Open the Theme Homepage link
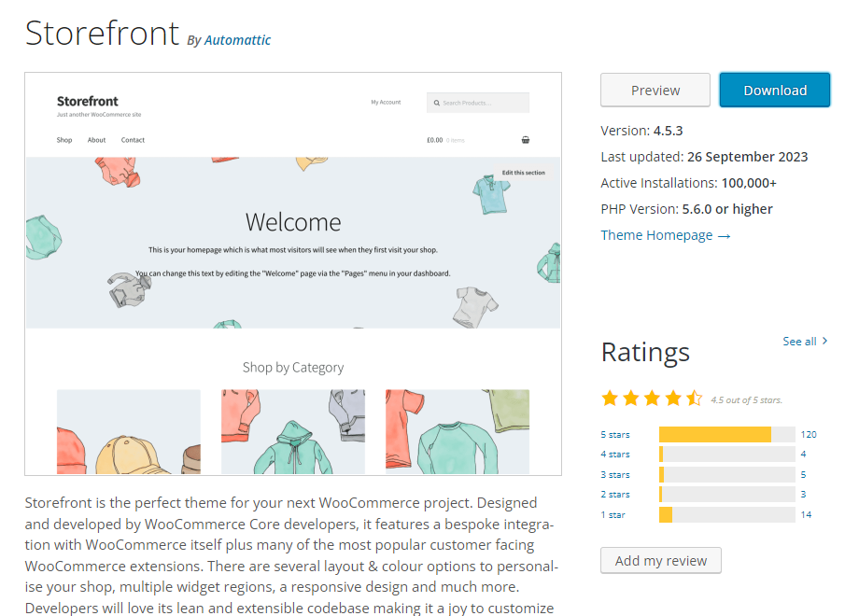Viewport: 859px width, 616px height. pos(657,234)
